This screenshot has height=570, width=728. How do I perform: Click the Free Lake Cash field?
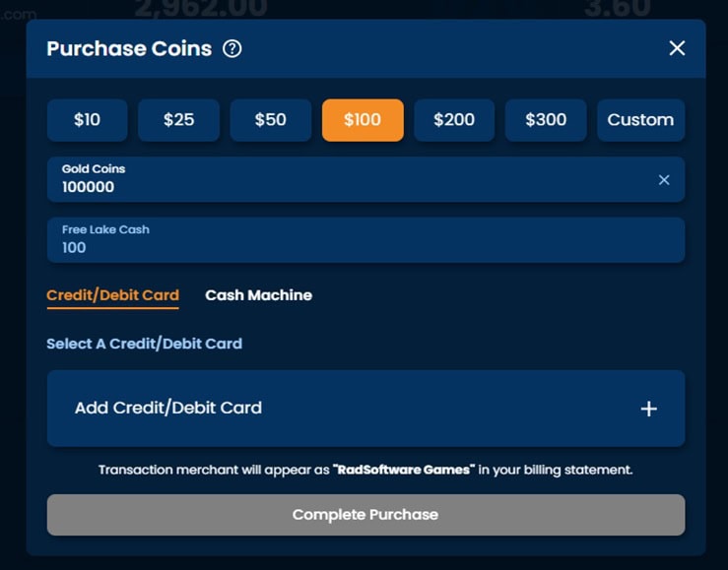(x=365, y=240)
